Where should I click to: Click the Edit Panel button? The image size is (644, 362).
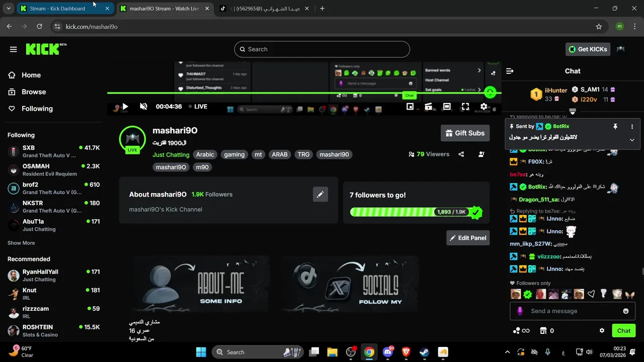(468, 238)
